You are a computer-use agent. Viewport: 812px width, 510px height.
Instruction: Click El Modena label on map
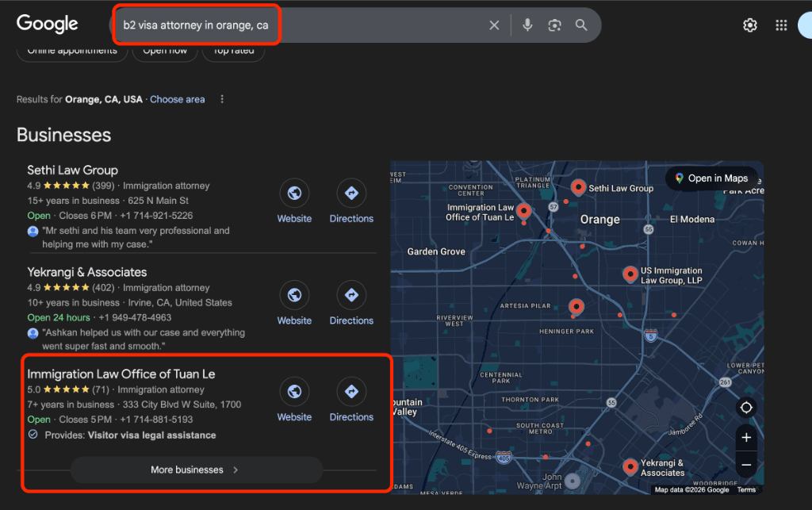[x=691, y=220]
